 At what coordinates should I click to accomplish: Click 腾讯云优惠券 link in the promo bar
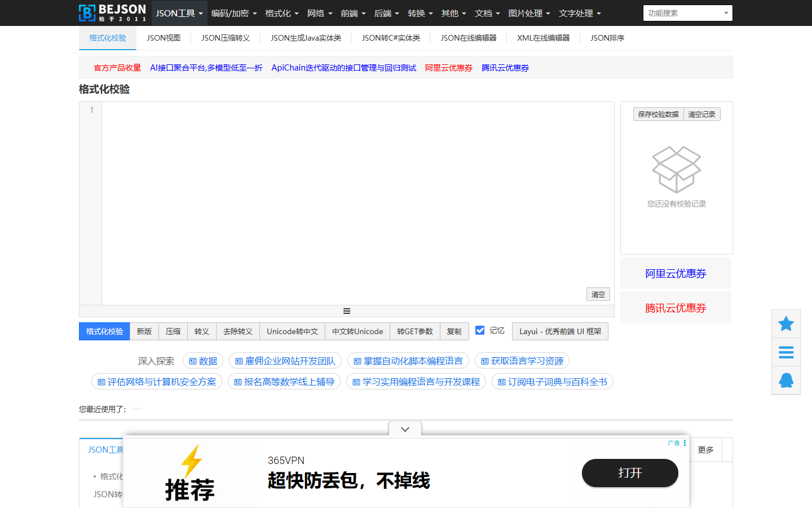coord(505,68)
